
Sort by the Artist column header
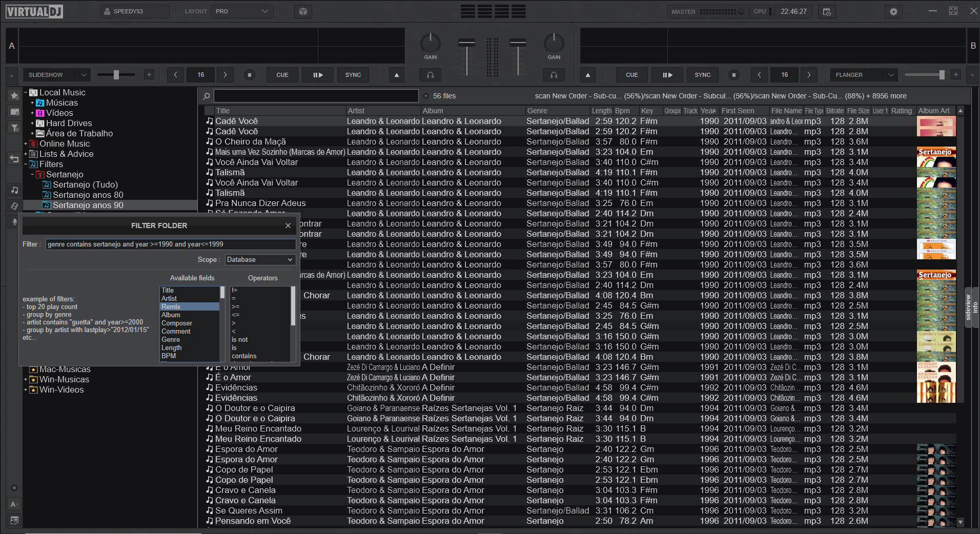(x=383, y=111)
